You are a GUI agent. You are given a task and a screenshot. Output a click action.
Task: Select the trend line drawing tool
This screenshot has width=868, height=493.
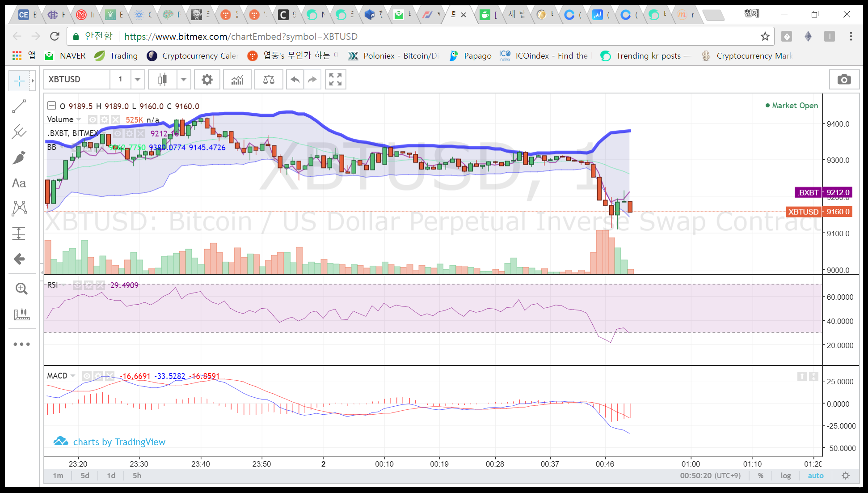(19, 106)
